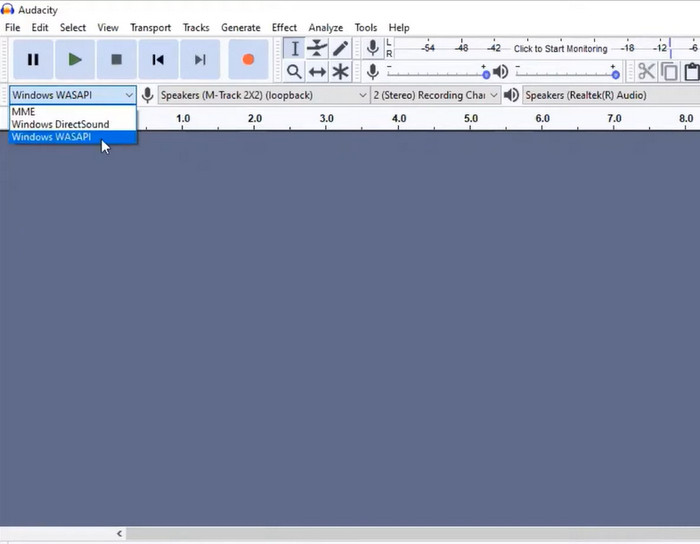700x544 pixels.
Task: Click the timeline ruler at 7.0 seconds
Action: (614, 119)
